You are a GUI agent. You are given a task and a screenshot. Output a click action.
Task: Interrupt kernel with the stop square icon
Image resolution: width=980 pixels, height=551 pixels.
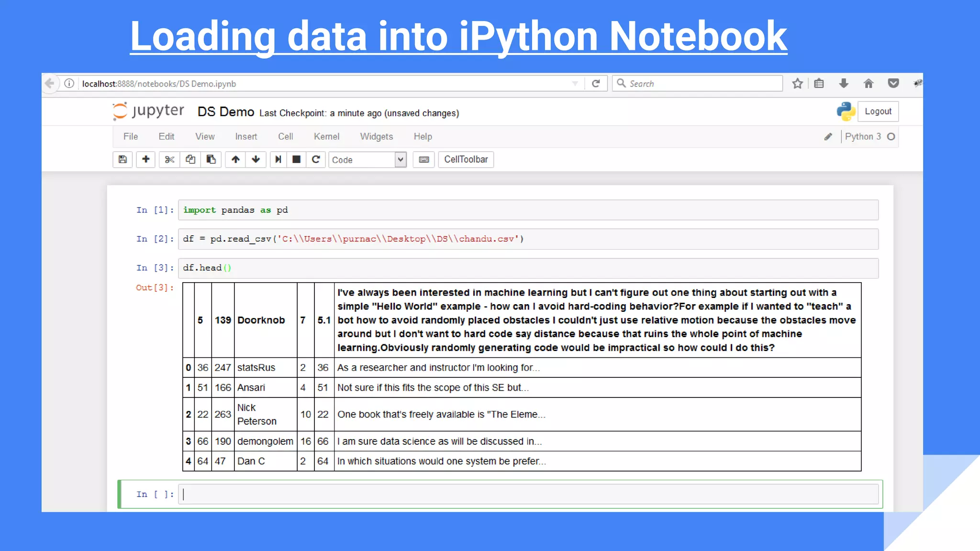pos(297,160)
